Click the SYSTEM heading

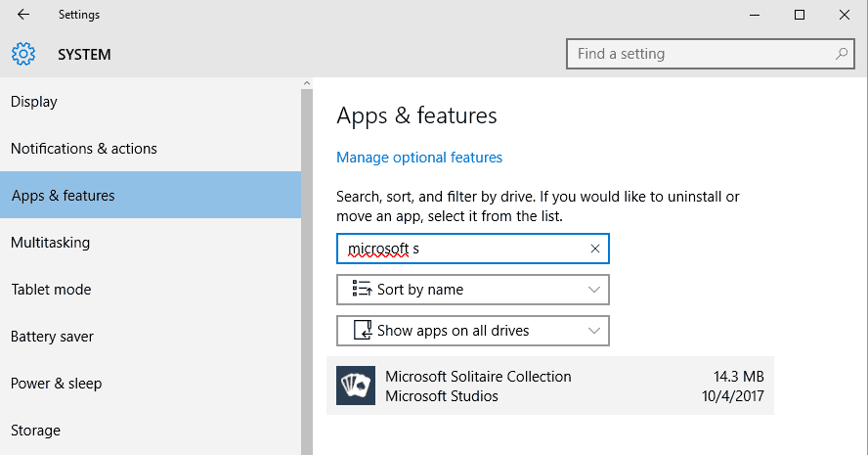84,55
